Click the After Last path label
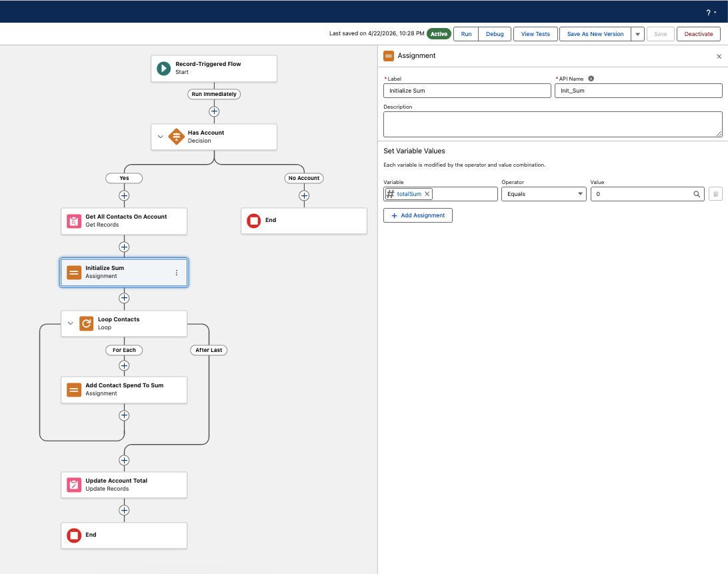The image size is (728, 574). pyautogui.click(x=209, y=350)
